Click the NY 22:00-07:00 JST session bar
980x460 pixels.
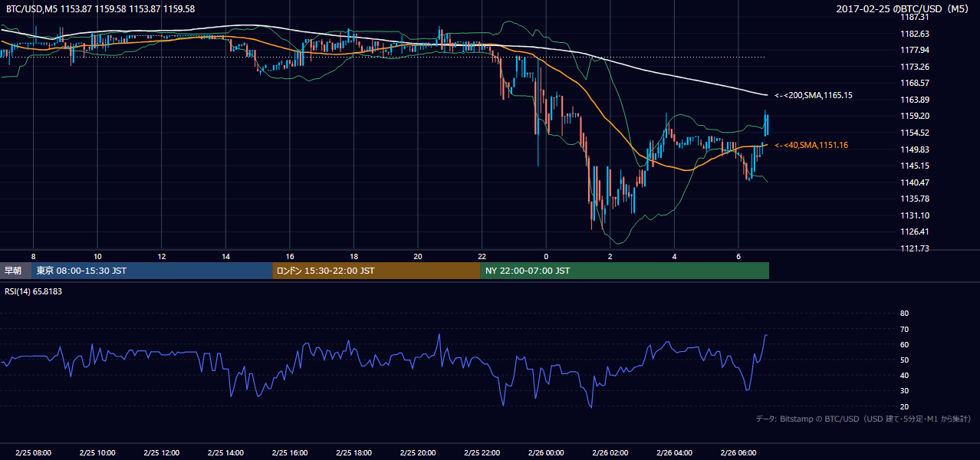tap(625, 271)
